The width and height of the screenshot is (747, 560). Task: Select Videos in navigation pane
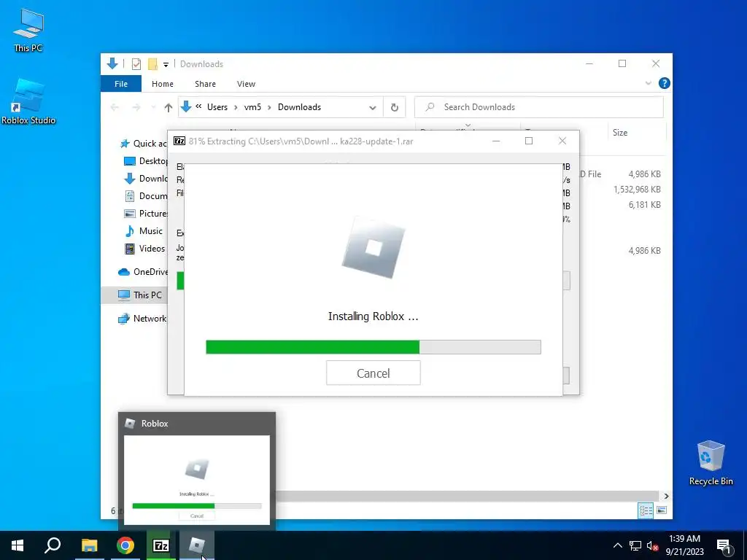coord(145,249)
